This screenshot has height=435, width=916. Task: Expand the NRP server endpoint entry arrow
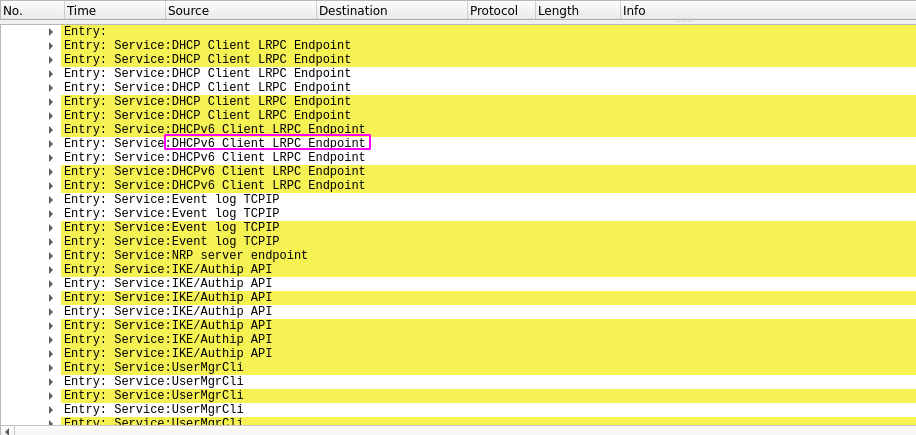pos(51,256)
